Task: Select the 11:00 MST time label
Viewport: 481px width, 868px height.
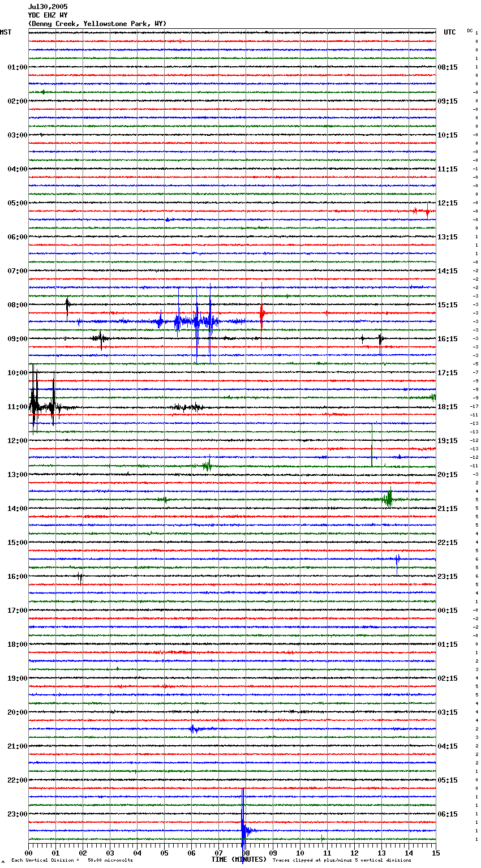Action: pos(18,407)
